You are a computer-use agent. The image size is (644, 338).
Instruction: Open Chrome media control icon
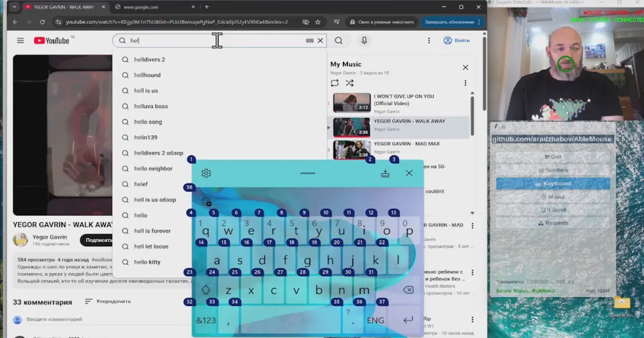point(336,22)
